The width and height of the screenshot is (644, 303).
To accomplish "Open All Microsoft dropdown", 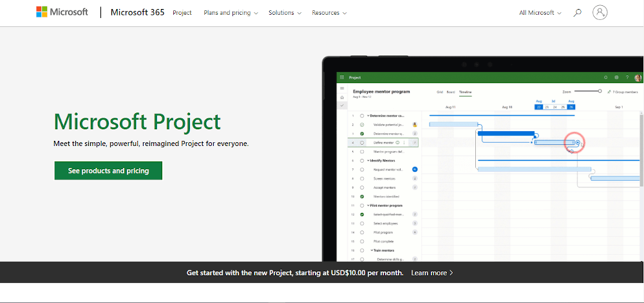I will point(540,13).
